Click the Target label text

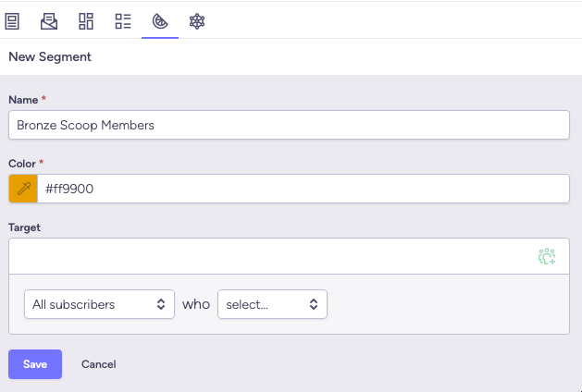(25, 227)
